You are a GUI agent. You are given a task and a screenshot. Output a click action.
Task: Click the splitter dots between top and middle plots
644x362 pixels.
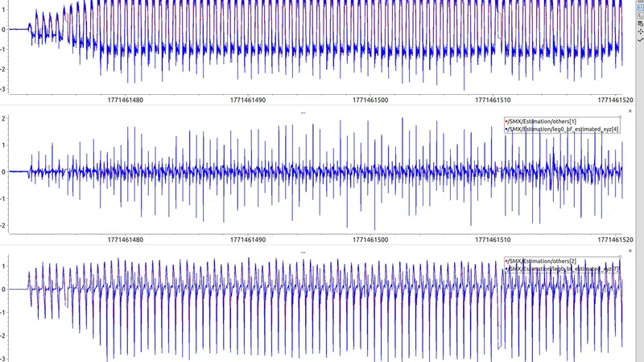303,113
